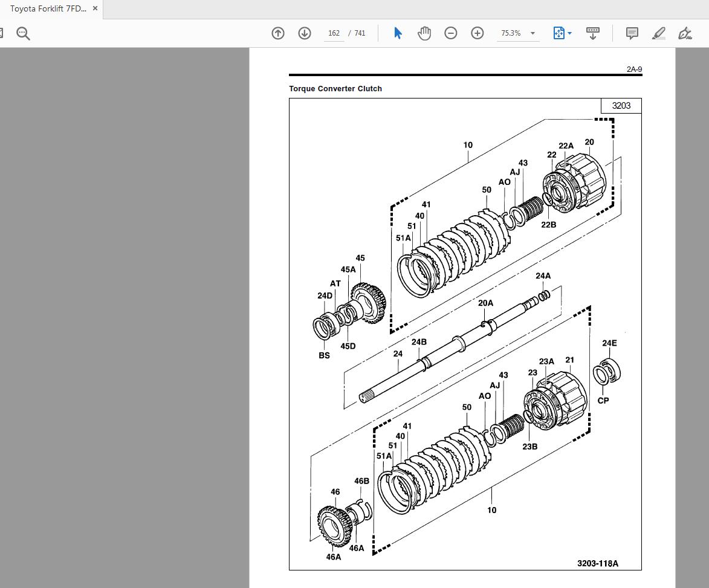Click the page label 2A-9

click(x=634, y=69)
